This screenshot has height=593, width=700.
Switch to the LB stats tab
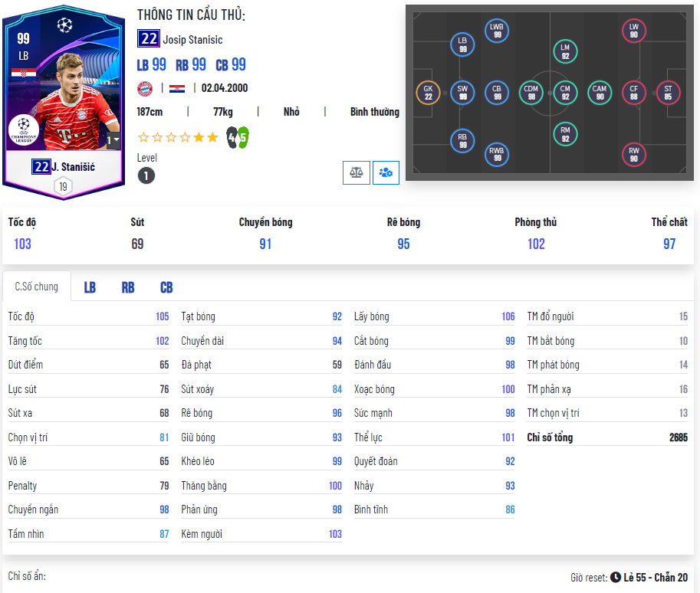90,287
